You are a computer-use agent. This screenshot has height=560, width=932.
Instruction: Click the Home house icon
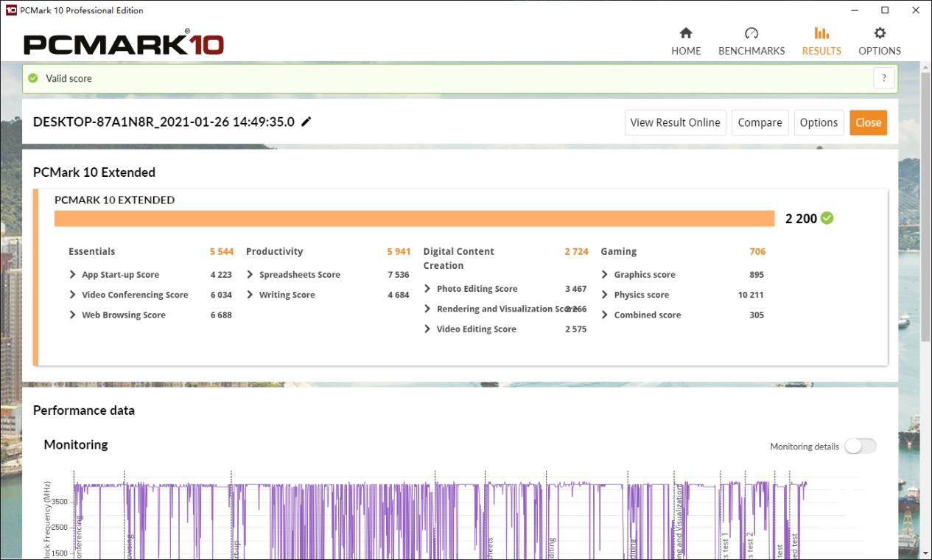[686, 33]
